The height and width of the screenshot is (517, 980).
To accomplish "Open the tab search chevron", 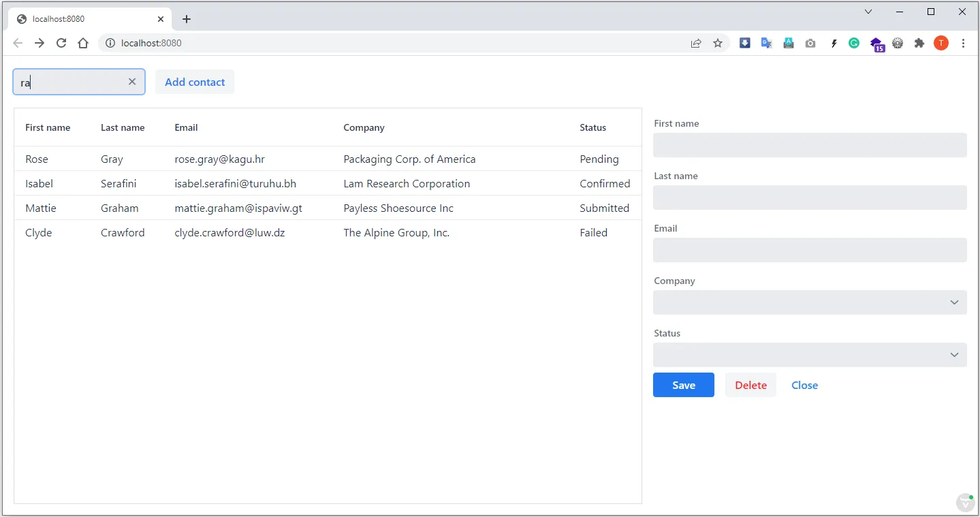I will coord(868,12).
